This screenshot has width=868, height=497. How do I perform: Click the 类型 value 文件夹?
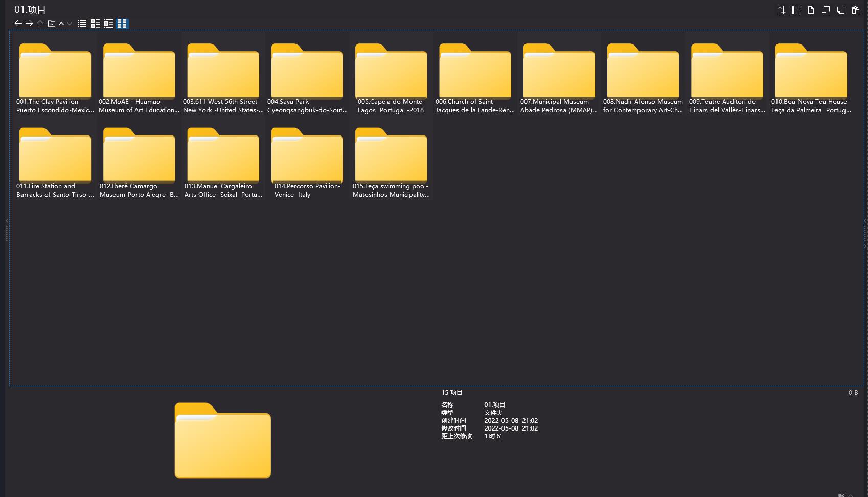(x=493, y=413)
